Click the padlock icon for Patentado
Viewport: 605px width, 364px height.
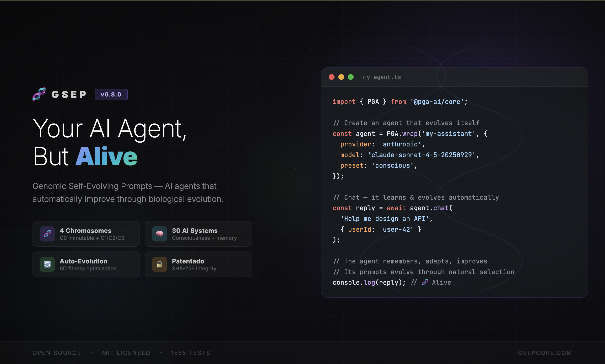[x=159, y=264]
